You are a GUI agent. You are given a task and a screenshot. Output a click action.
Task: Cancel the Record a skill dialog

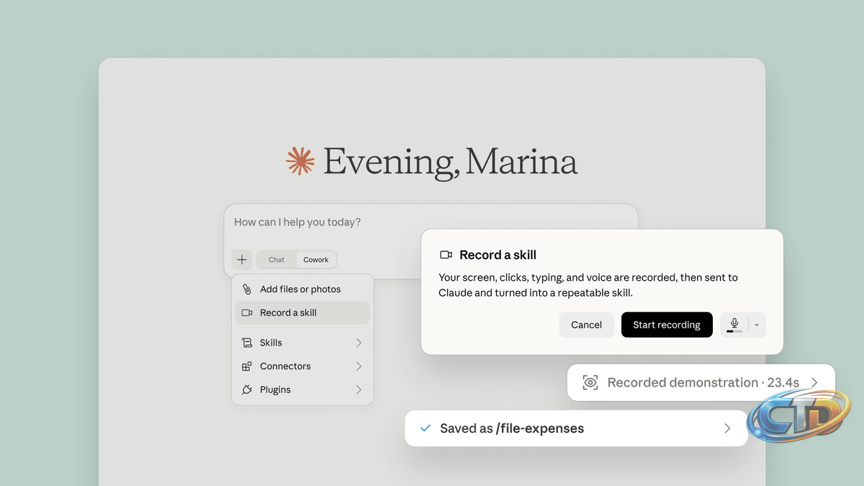click(586, 325)
